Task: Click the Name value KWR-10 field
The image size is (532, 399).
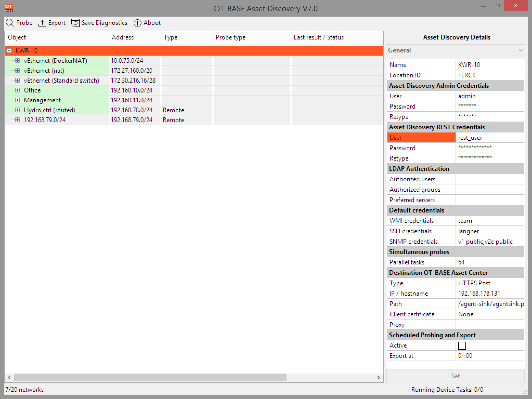Action: 490,65
